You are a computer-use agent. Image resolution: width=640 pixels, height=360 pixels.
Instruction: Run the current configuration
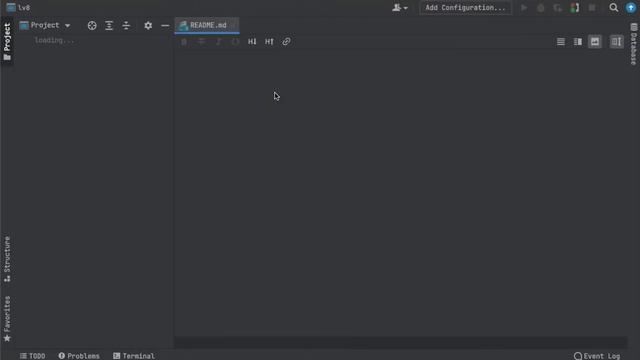click(524, 8)
